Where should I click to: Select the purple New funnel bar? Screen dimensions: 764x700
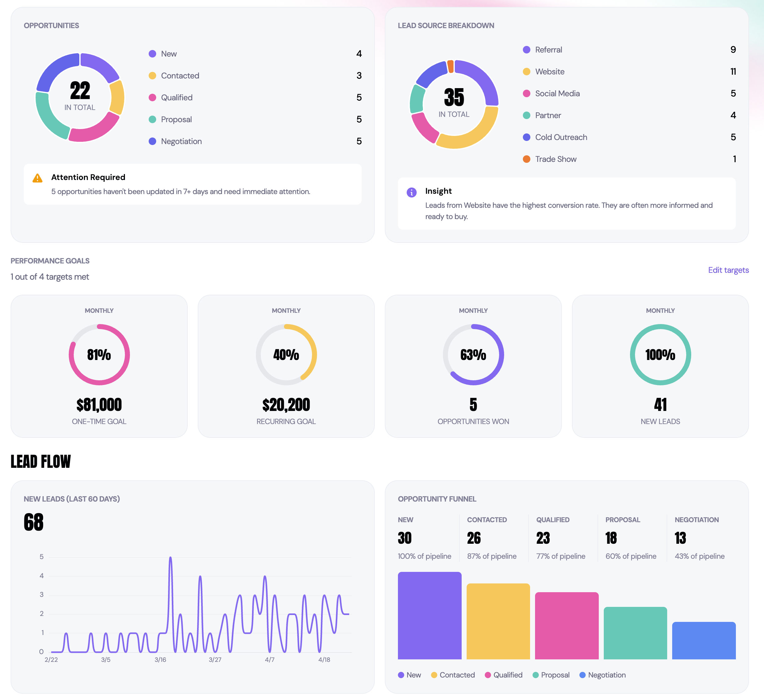[430, 616]
